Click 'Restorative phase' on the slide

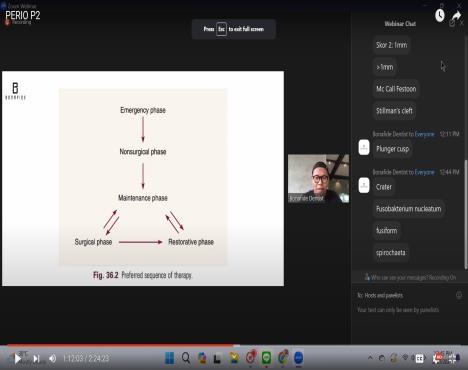[x=191, y=242]
